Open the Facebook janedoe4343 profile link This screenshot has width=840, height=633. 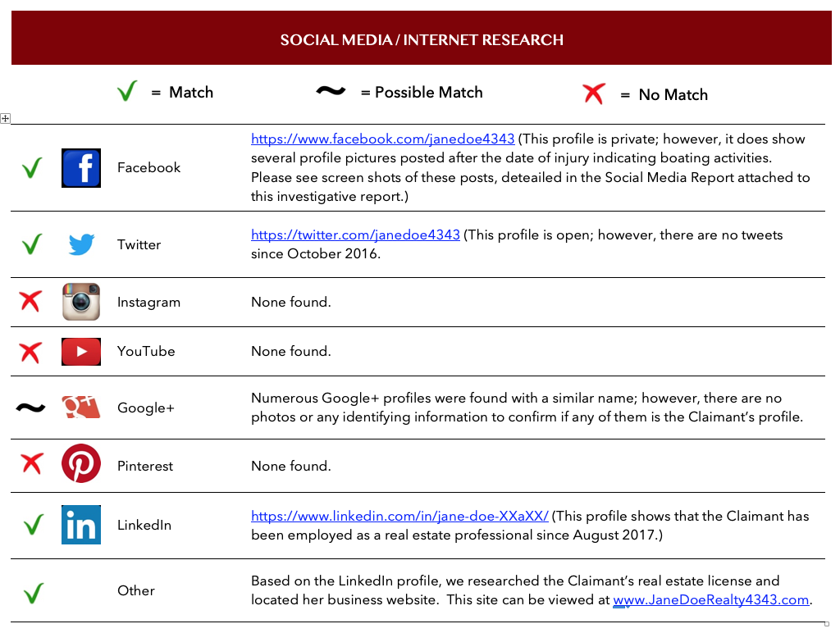coord(382,139)
